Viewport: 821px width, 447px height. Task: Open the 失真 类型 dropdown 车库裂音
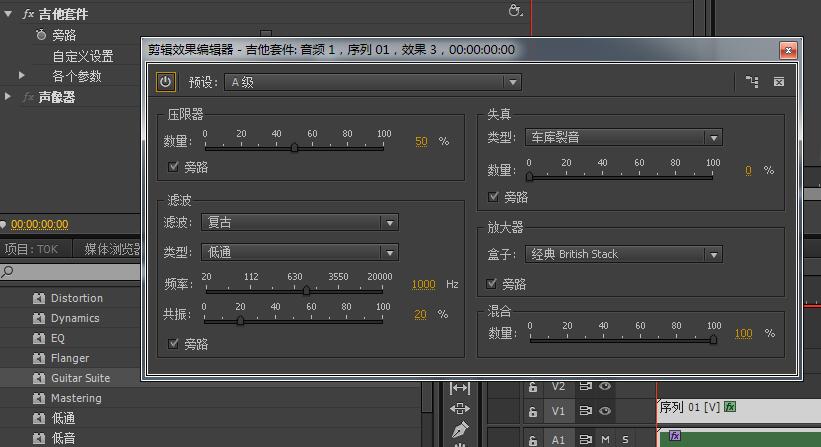tap(624, 138)
